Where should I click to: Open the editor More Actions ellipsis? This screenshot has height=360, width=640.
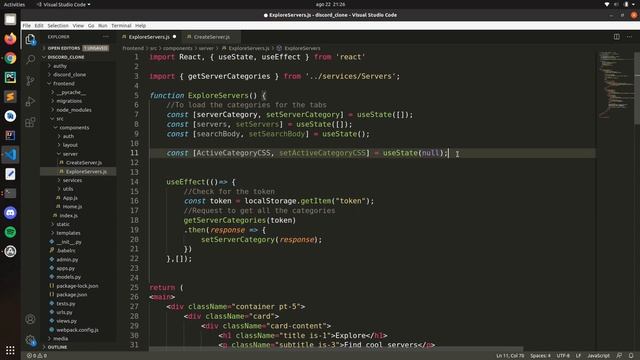click(629, 37)
